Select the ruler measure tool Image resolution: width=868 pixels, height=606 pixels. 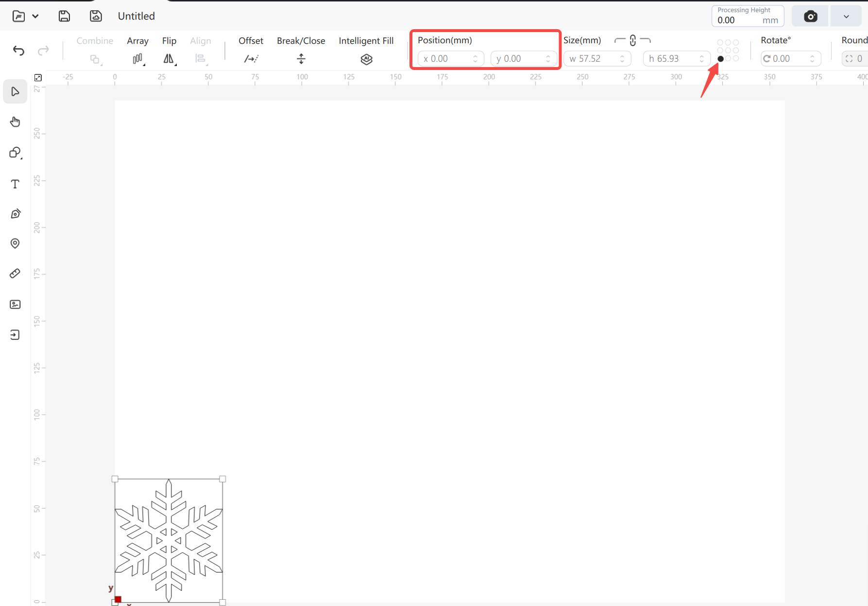15,274
